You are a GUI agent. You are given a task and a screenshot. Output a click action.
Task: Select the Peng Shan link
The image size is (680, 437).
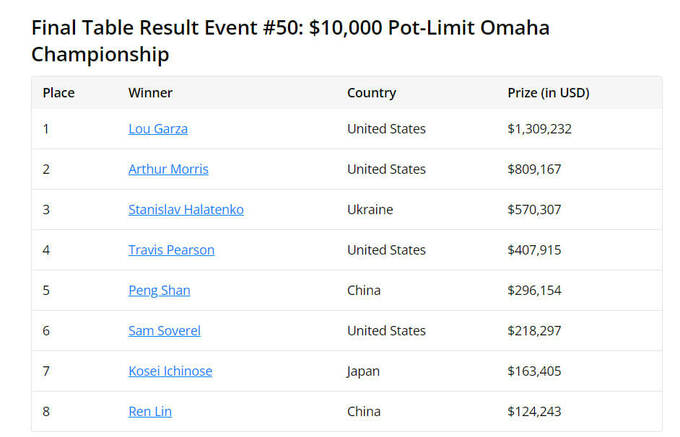point(159,290)
